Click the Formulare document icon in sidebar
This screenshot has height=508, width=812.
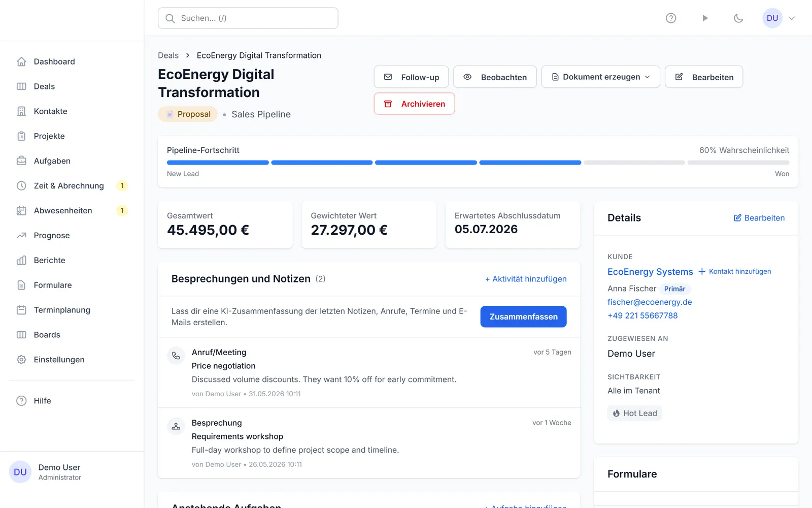click(x=21, y=285)
